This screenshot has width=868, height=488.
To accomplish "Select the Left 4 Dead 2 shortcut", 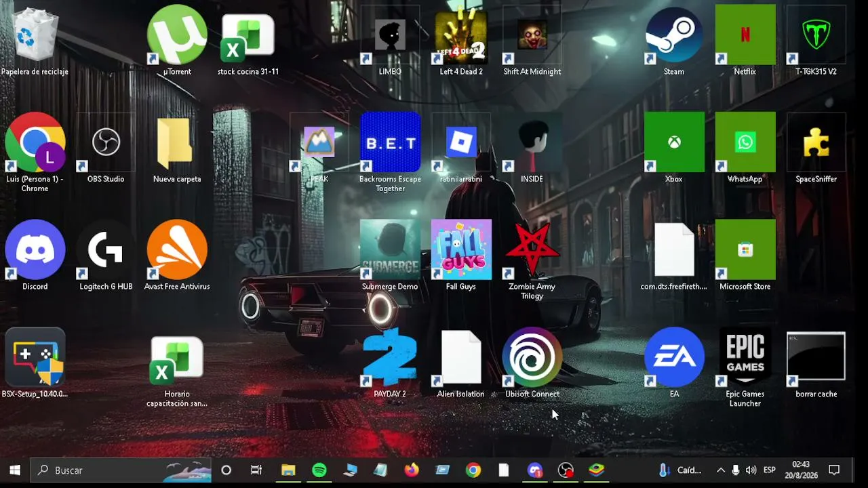I will 461,41.
